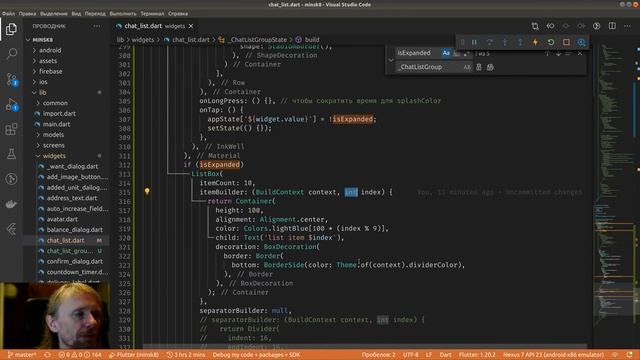Click Step Into in debug toolbar

[x=505, y=42]
